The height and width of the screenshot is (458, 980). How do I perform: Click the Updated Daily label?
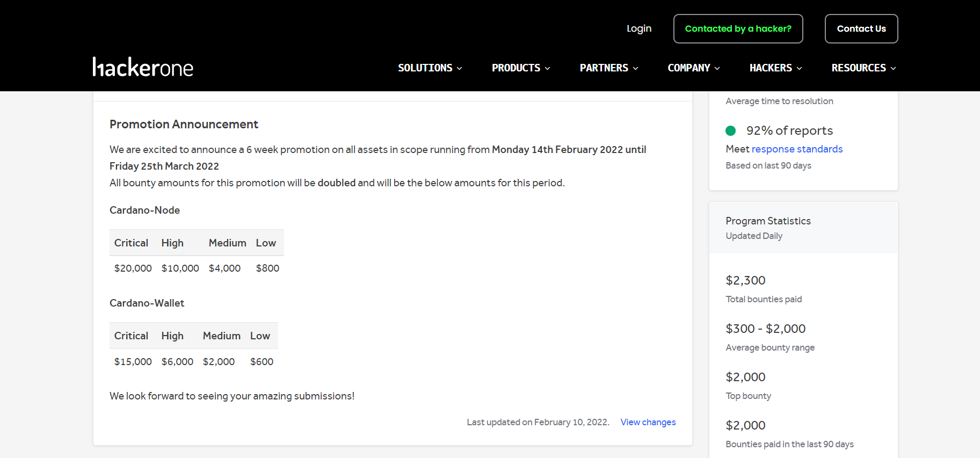pos(754,236)
